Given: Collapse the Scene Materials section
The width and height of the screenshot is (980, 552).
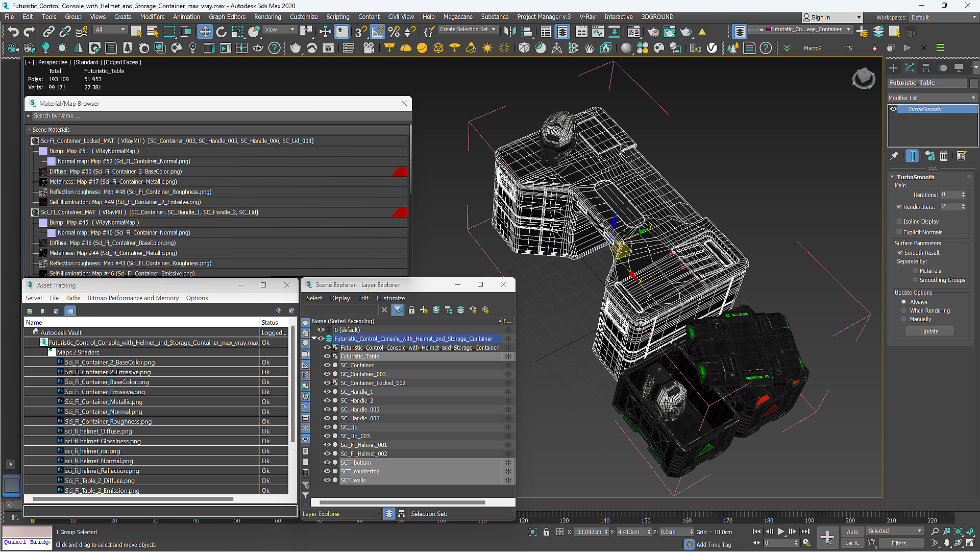Looking at the screenshot, I should tap(29, 130).
